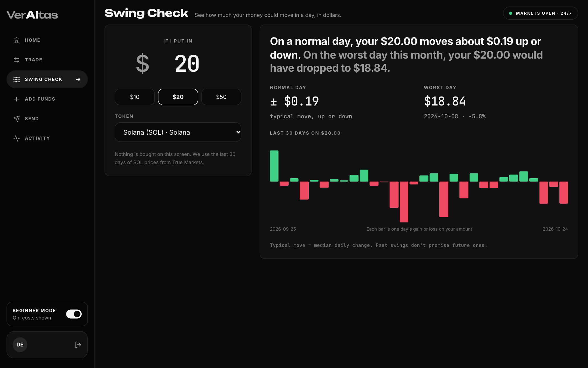The width and height of the screenshot is (588, 368).
Task: Click the 2026-10-08 · -5.8% text
Action: 455,116
